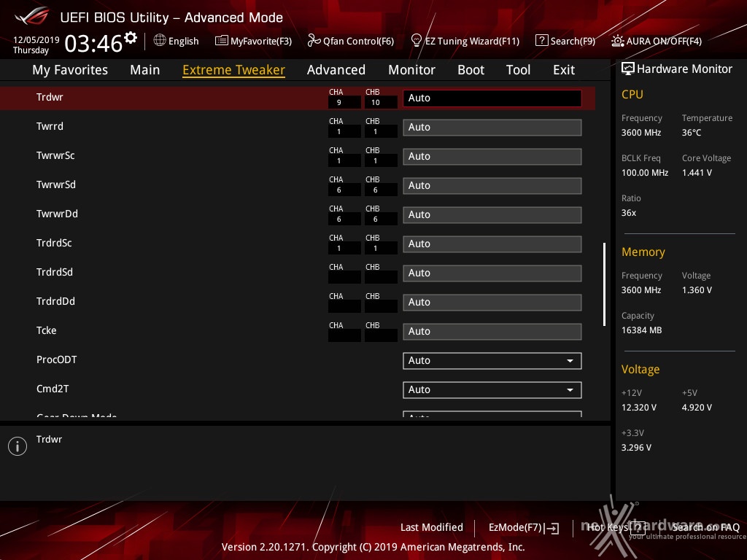Switch to the Main tab
Screen dimensions: 747x560
pyautogui.click(x=145, y=70)
